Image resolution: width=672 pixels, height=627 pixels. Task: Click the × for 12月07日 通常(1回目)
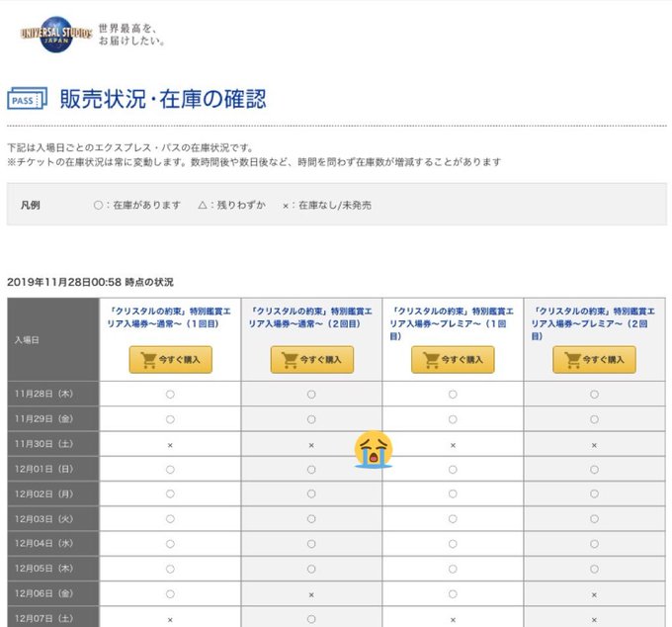click(x=170, y=620)
